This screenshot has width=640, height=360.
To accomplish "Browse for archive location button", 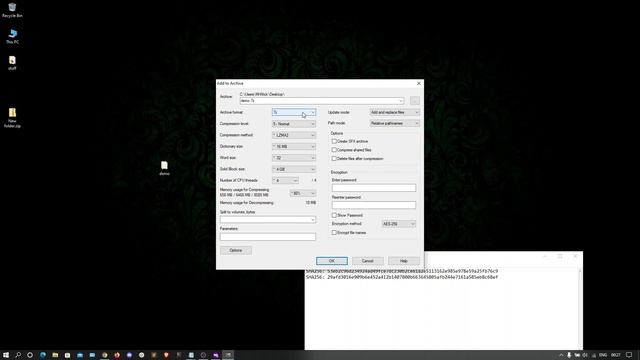I will [414, 100].
